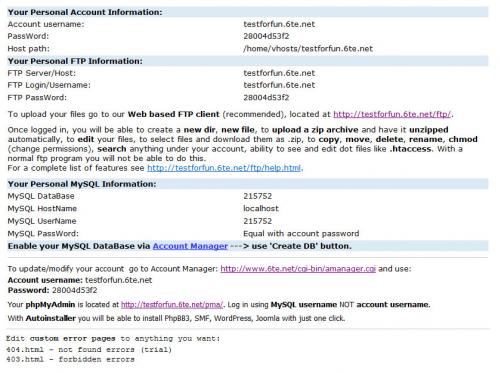The image size is (500, 373).
Task: Click the MySQL HostName value localhost
Action: point(261,209)
